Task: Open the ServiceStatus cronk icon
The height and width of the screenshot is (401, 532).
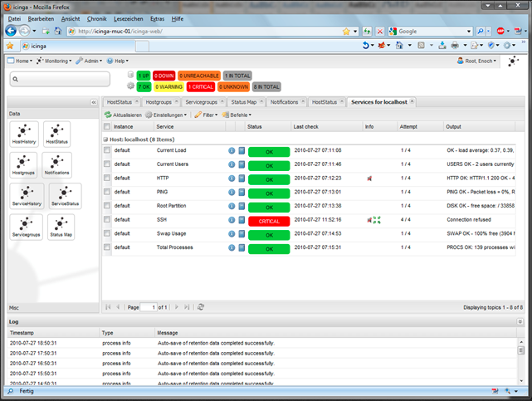Action: (x=65, y=196)
